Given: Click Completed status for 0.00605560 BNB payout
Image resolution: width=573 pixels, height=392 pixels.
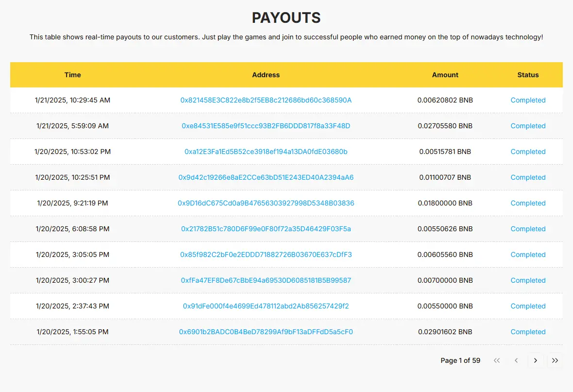Looking at the screenshot, I should 528,255.
